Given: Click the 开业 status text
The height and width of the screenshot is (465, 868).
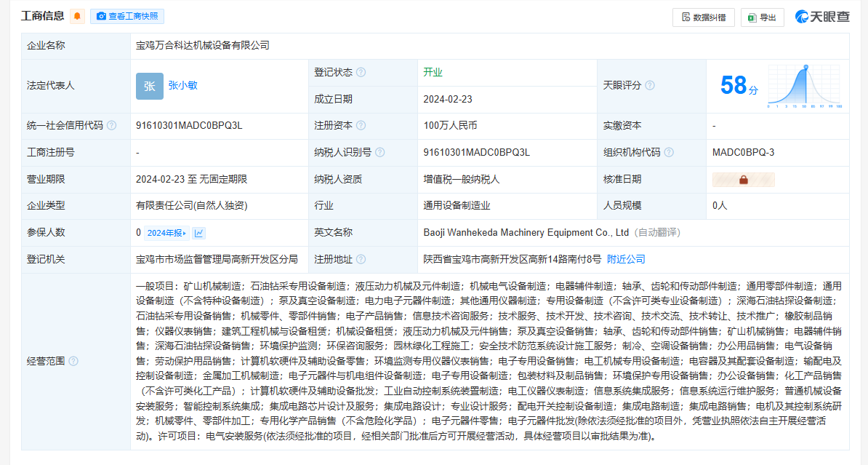Looking at the screenshot, I should [x=433, y=72].
